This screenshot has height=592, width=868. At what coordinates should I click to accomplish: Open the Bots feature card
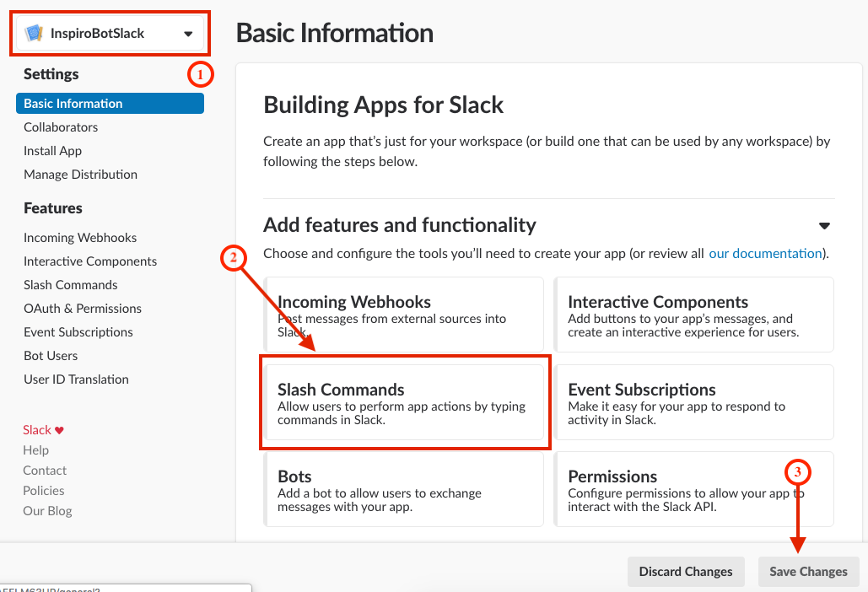pos(405,489)
